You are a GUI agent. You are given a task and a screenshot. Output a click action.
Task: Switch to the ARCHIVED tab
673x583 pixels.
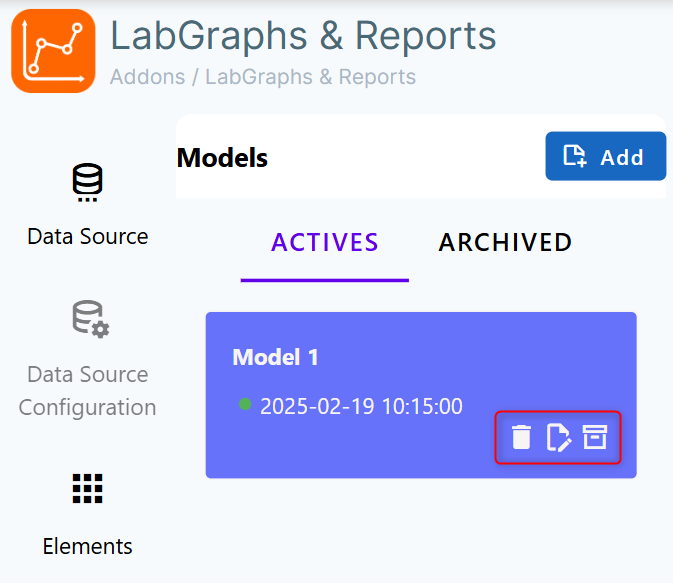click(x=505, y=242)
